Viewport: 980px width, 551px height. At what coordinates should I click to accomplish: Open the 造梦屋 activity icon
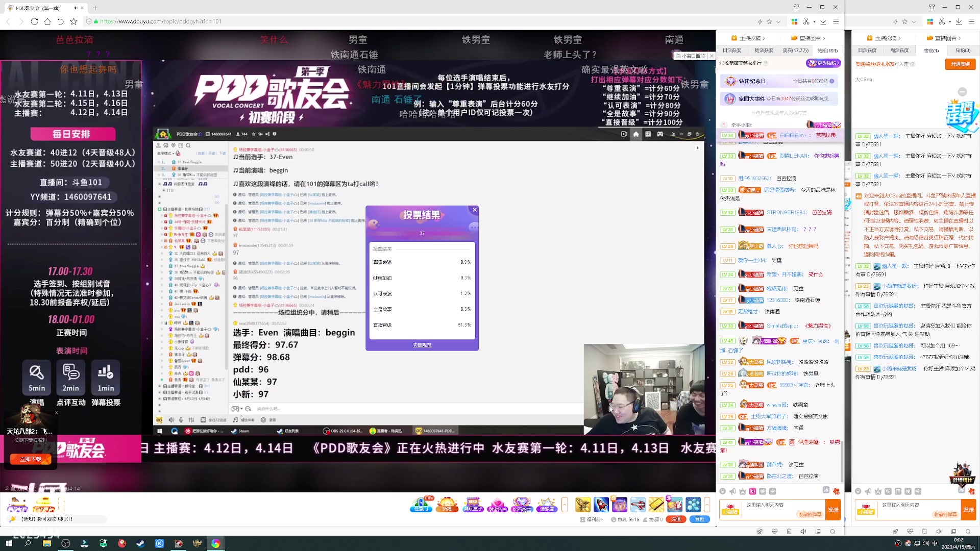click(x=546, y=504)
